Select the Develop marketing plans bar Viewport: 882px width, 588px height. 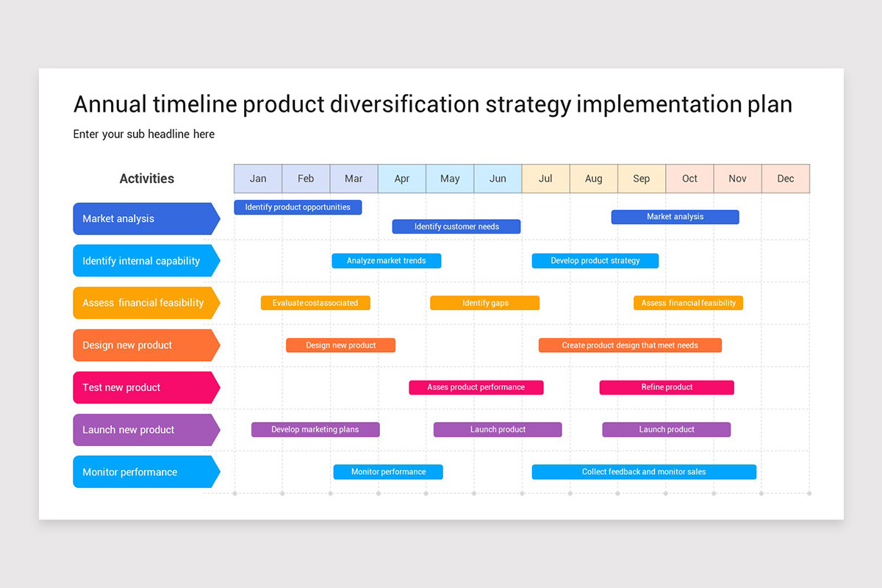pyautogui.click(x=315, y=429)
